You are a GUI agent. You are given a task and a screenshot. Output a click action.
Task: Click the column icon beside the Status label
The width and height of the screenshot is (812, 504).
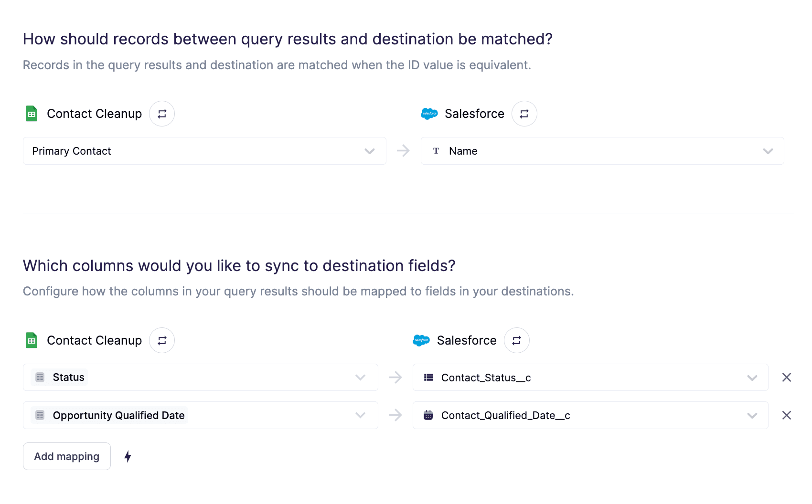pos(40,377)
